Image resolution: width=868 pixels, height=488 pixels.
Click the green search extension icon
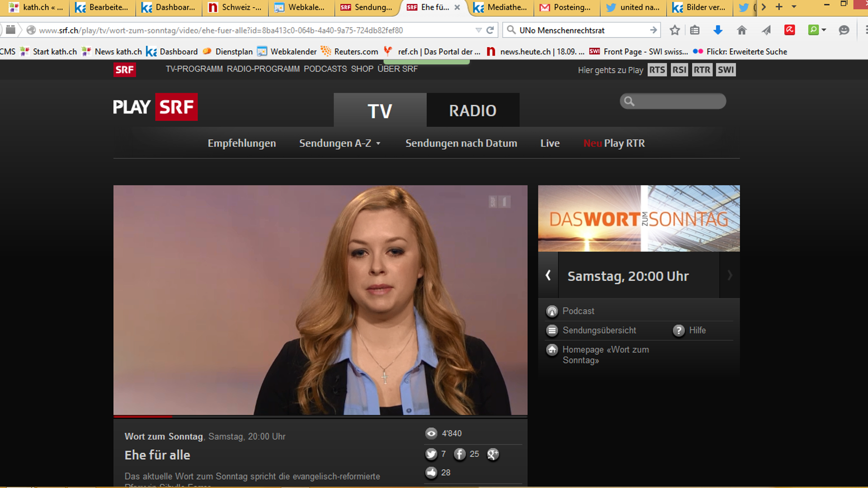[813, 30]
